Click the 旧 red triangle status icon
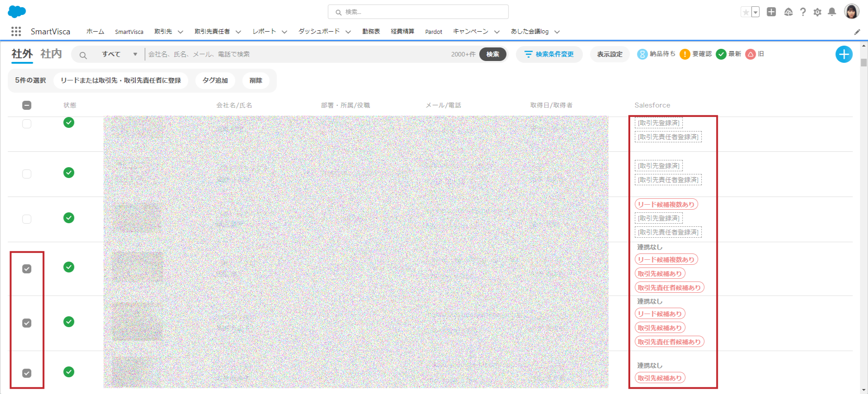868x394 pixels. click(x=750, y=54)
